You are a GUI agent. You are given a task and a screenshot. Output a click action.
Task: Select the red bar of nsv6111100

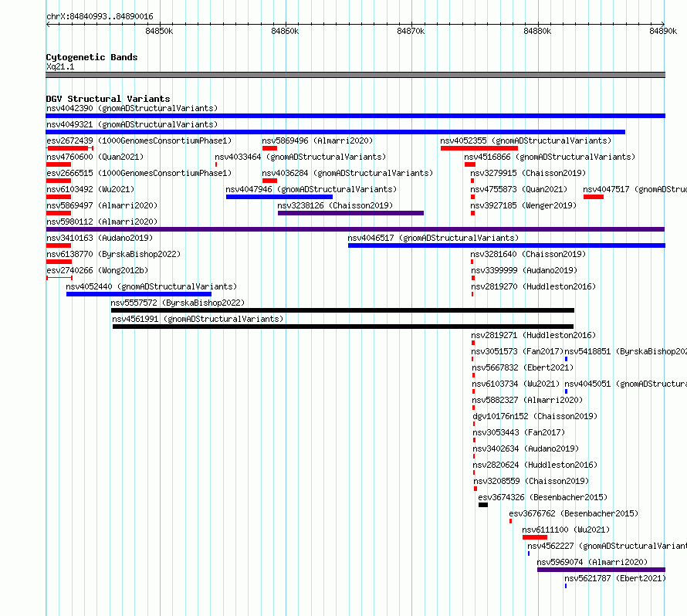(x=534, y=537)
